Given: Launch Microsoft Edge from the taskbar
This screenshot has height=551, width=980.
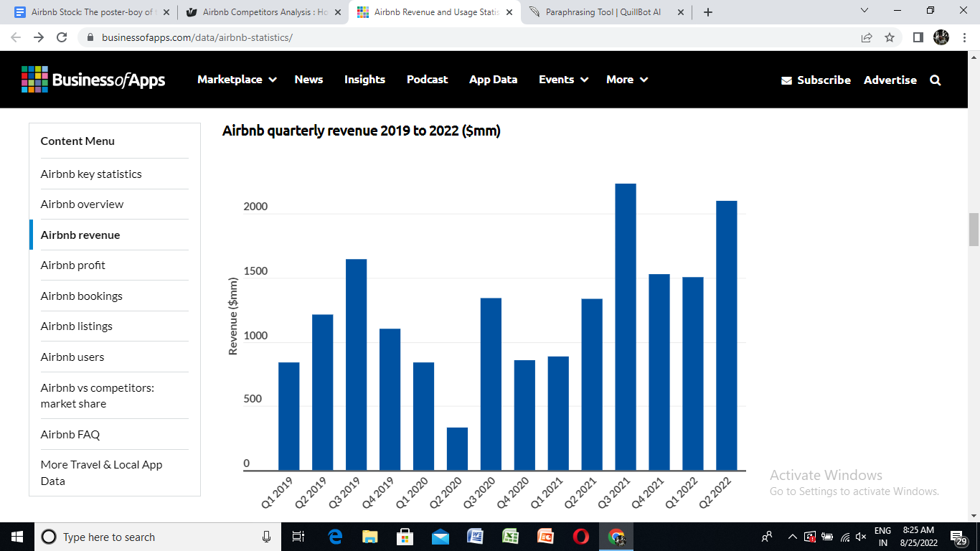Looking at the screenshot, I should tap(335, 537).
